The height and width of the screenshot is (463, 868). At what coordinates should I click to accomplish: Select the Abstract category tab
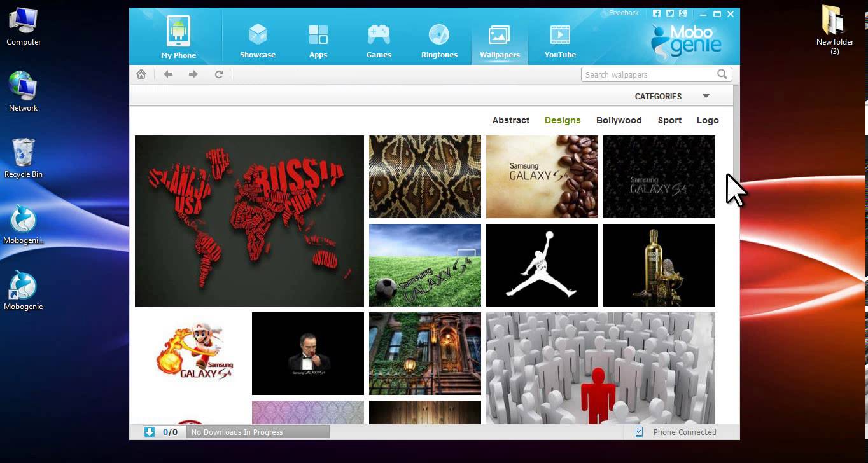pos(510,120)
